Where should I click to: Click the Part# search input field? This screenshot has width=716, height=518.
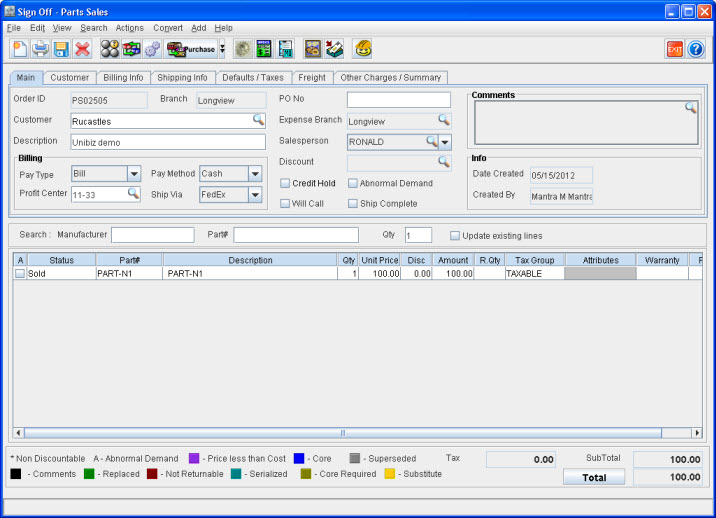click(x=296, y=235)
